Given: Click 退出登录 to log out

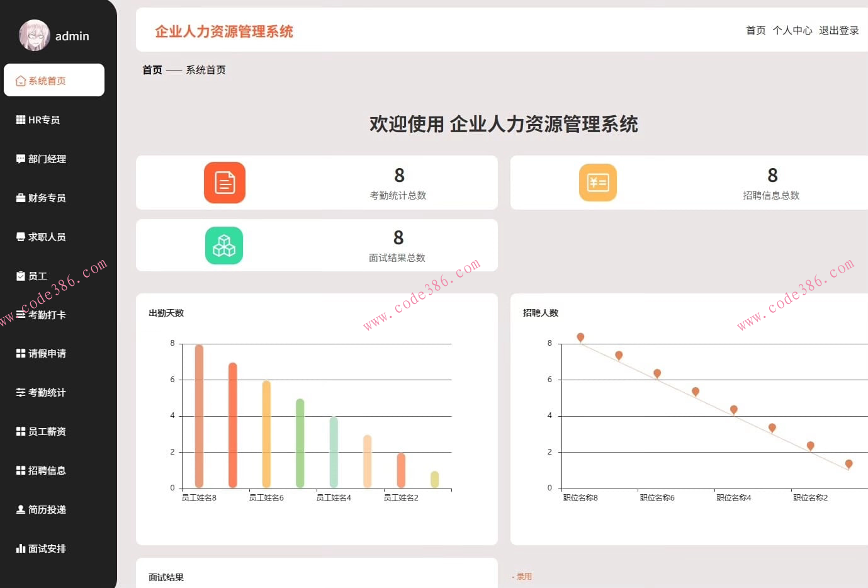Looking at the screenshot, I should tap(838, 30).
